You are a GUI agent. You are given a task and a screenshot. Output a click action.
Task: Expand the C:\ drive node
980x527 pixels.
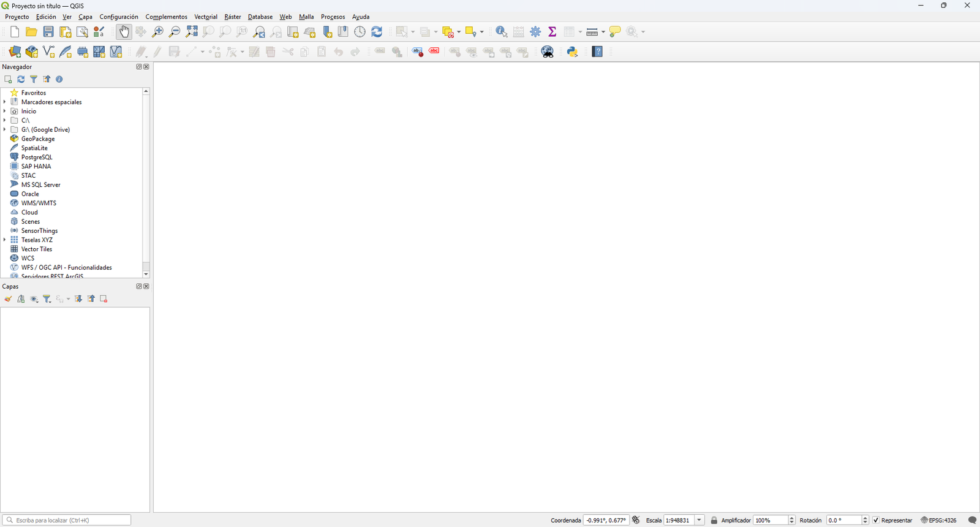[5, 120]
